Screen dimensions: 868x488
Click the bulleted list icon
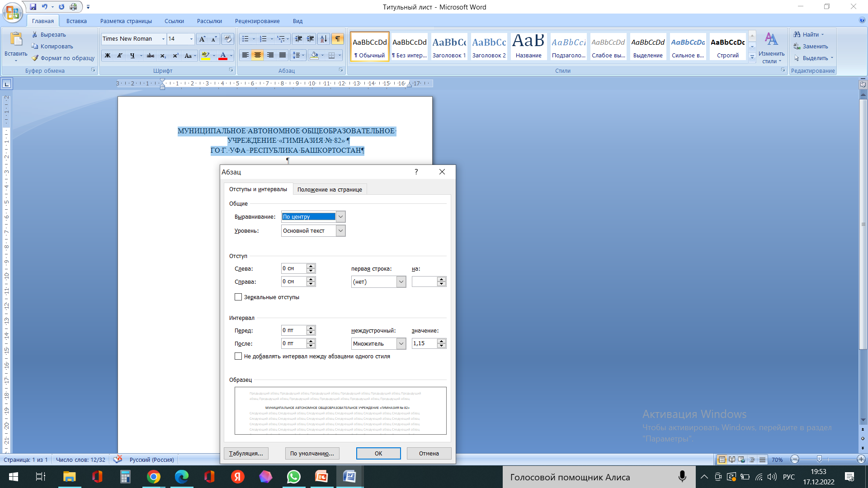pos(245,39)
